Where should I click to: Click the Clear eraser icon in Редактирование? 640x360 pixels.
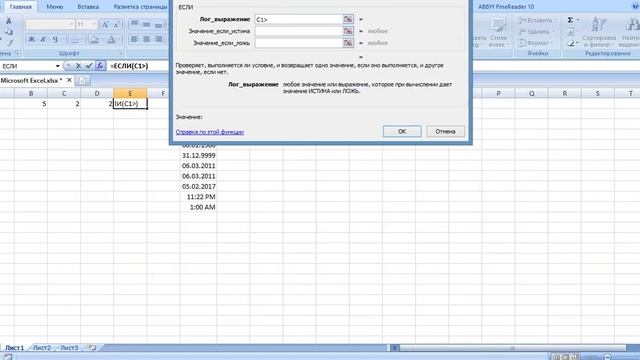click(571, 43)
